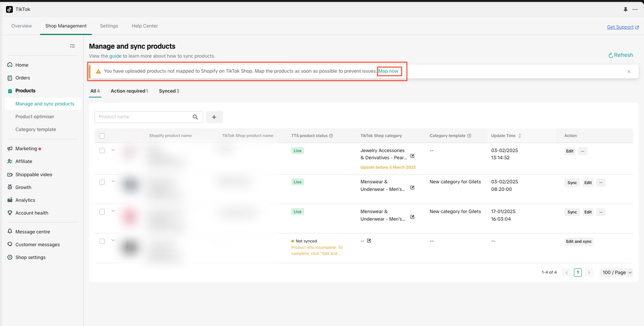Pin the app using the pin icon

click(626, 9)
